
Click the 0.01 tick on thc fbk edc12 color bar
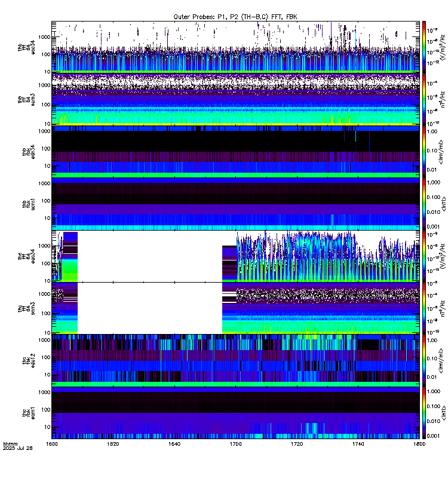pyautogui.click(x=432, y=377)
